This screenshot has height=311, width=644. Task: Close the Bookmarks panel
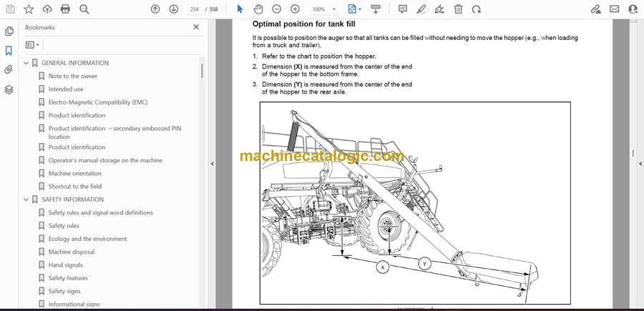[196, 27]
